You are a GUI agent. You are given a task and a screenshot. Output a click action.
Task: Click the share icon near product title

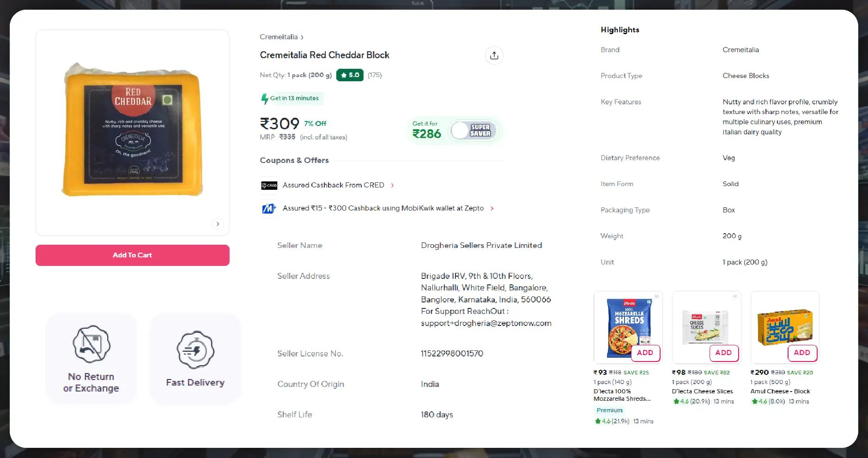[x=494, y=55]
